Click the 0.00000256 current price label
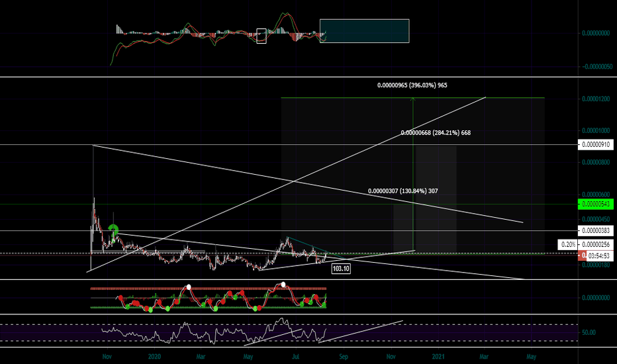 coord(596,245)
